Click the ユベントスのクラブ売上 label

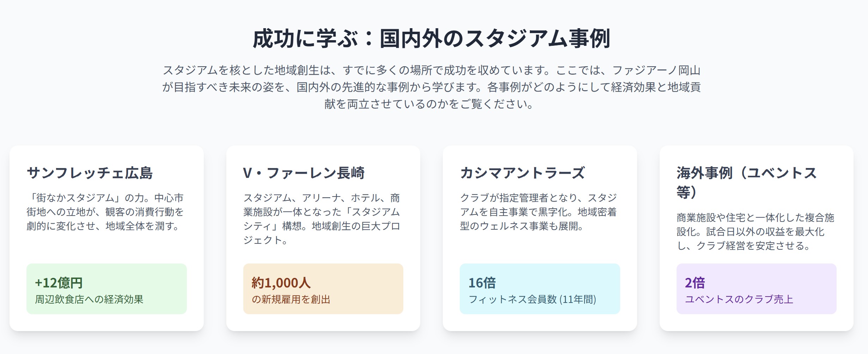pyautogui.click(x=739, y=299)
